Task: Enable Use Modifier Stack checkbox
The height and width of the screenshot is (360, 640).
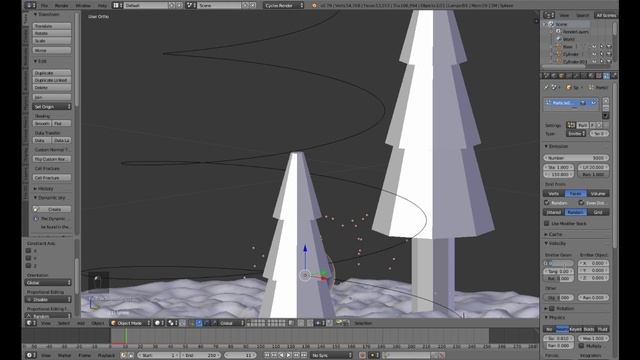Action: point(547,223)
